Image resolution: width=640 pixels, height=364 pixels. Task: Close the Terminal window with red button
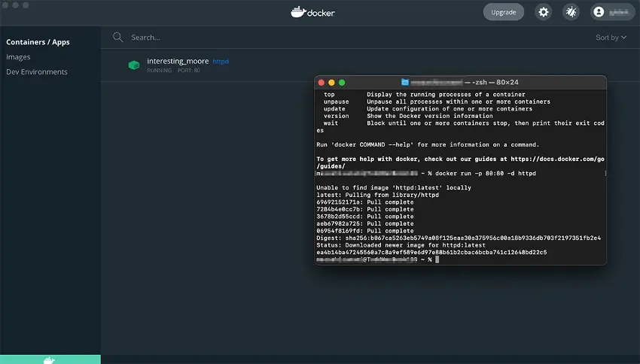(x=322, y=83)
